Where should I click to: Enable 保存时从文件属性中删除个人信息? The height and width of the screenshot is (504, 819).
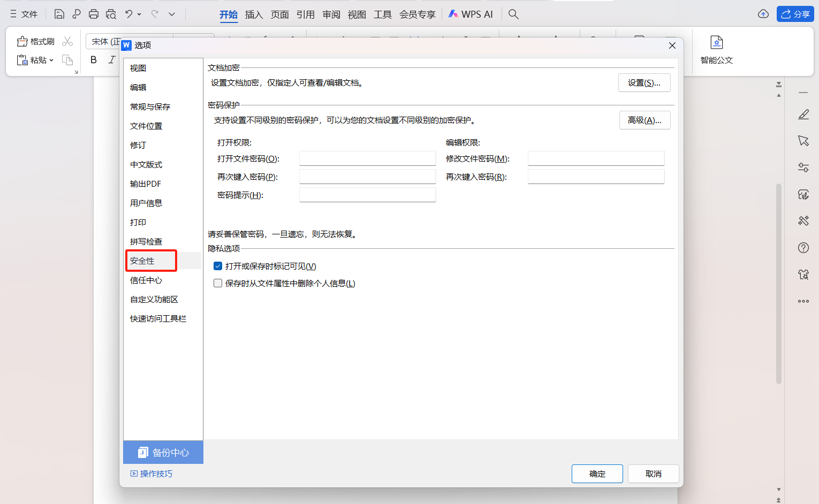pos(217,283)
